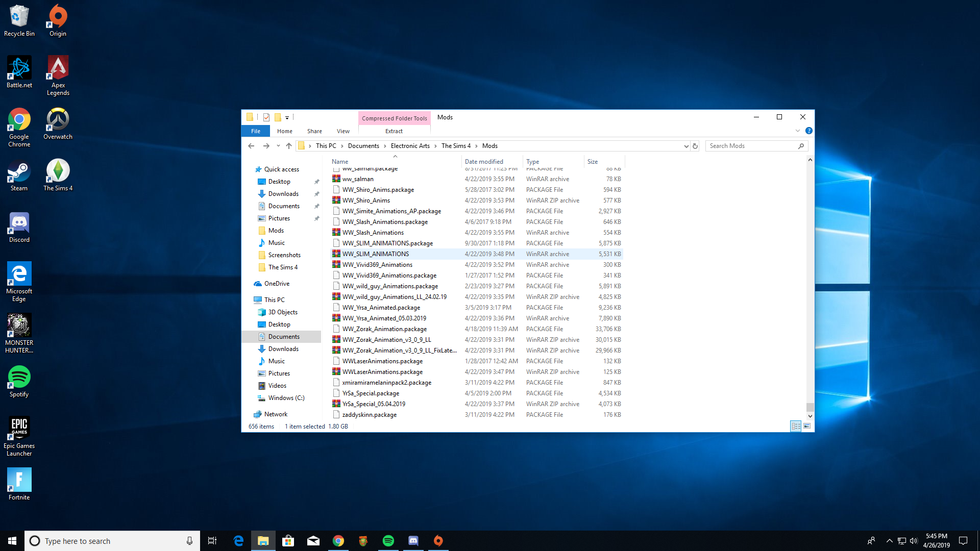
Task: Select 3D Objects in navigation pane
Action: tap(283, 312)
